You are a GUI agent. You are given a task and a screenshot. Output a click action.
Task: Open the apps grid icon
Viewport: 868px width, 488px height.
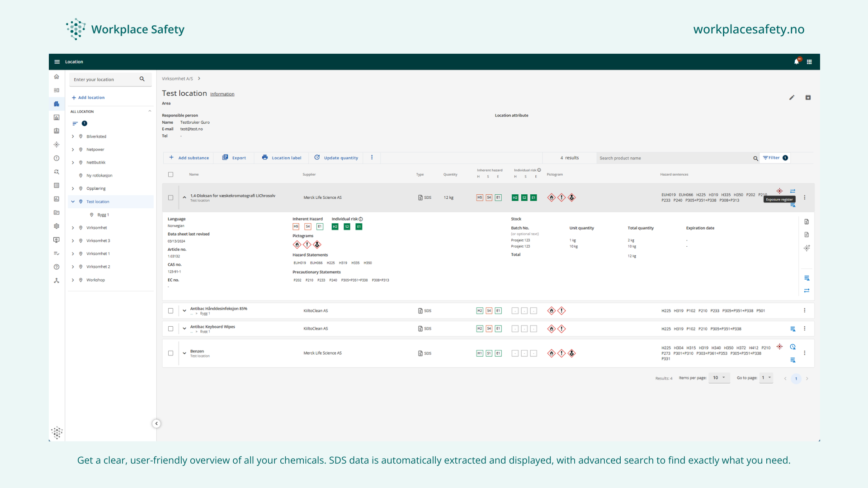click(809, 62)
